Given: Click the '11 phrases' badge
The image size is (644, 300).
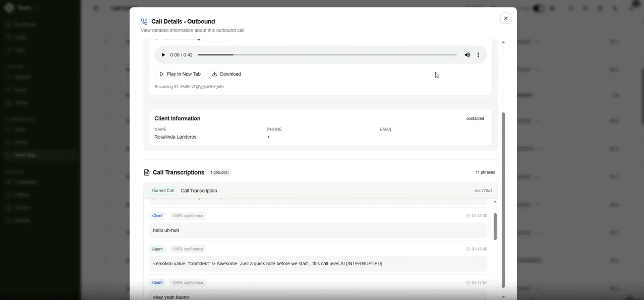Looking at the screenshot, I should pyautogui.click(x=485, y=172).
